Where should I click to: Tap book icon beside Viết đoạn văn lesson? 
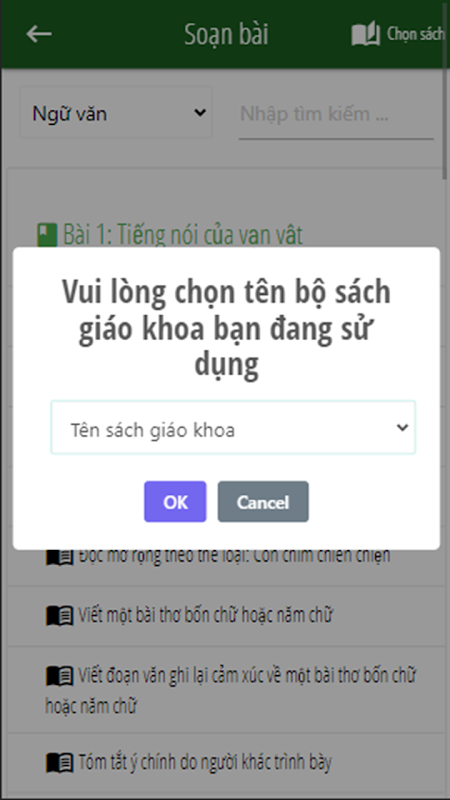[60, 677]
